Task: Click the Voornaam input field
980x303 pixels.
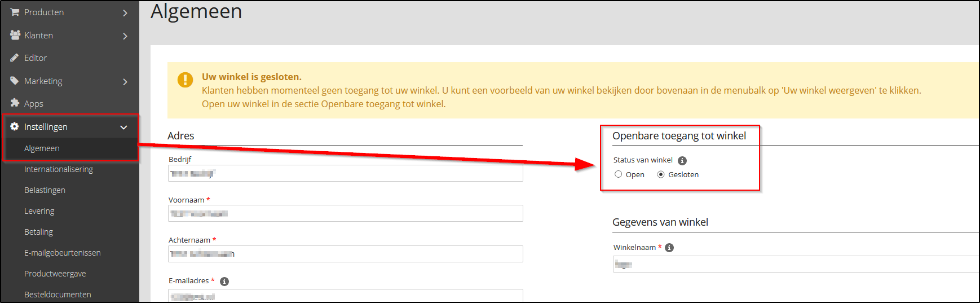Action: tap(346, 213)
